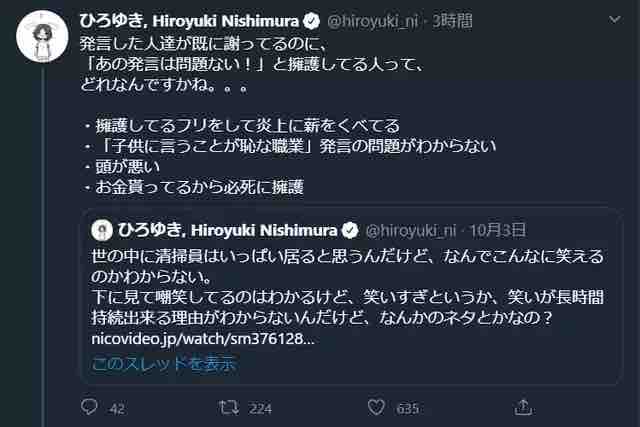Image resolution: width=640 pixels, height=427 pixels.
Task: Click the main tweet profile avatar
Action: 42,44
